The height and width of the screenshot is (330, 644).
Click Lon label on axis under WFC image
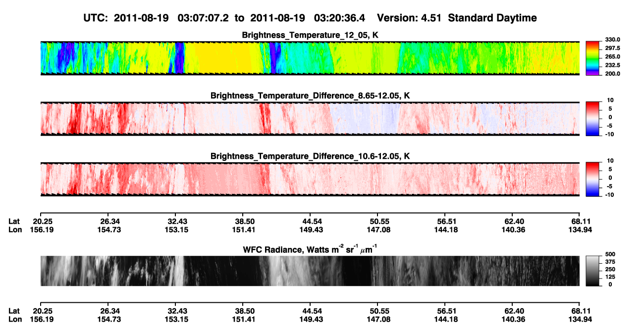point(15,319)
